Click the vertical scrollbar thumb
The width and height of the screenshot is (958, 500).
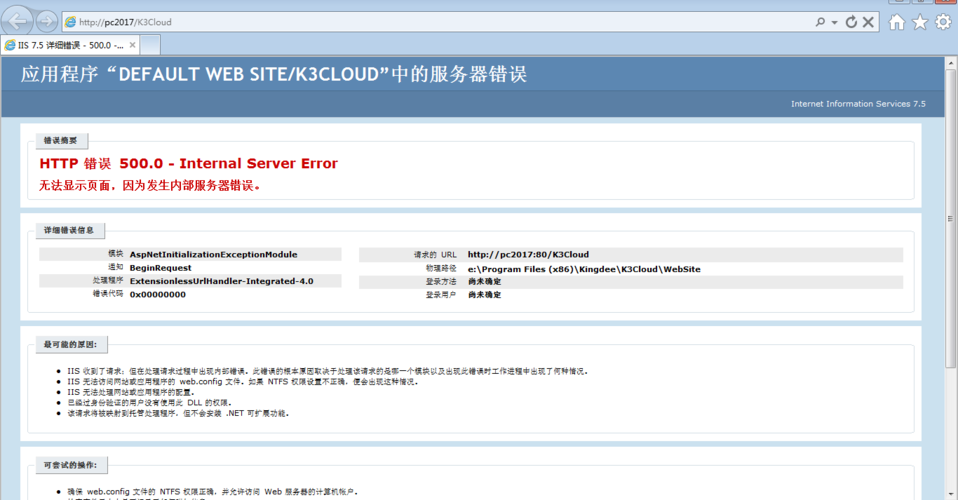(951, 218)
